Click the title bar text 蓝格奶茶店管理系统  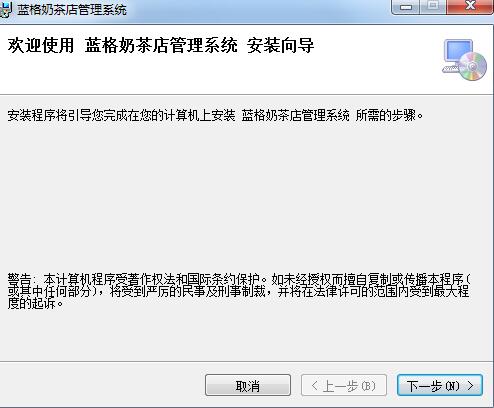(72, 10)
